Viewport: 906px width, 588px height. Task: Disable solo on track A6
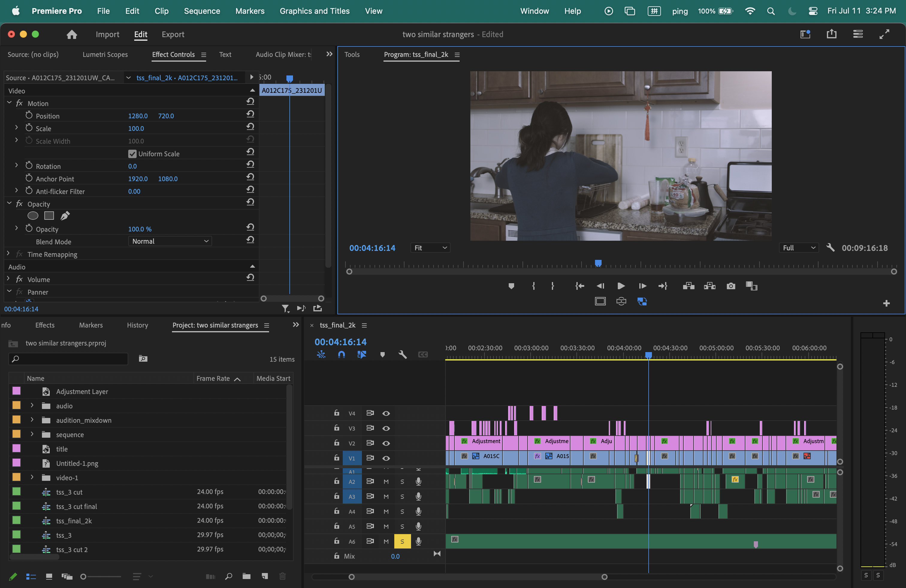[x=402, y=541]
